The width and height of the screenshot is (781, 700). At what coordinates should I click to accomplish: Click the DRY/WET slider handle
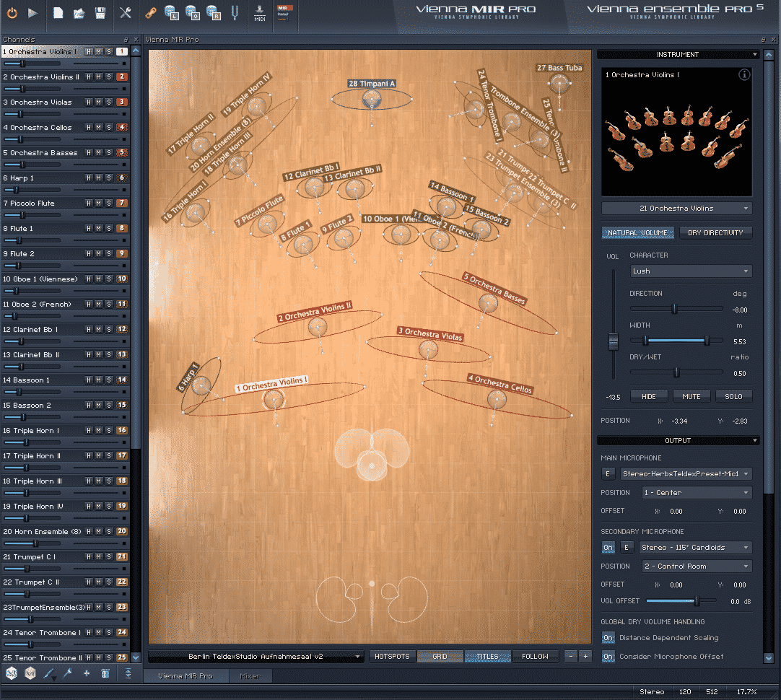click(x=676, y=372)
